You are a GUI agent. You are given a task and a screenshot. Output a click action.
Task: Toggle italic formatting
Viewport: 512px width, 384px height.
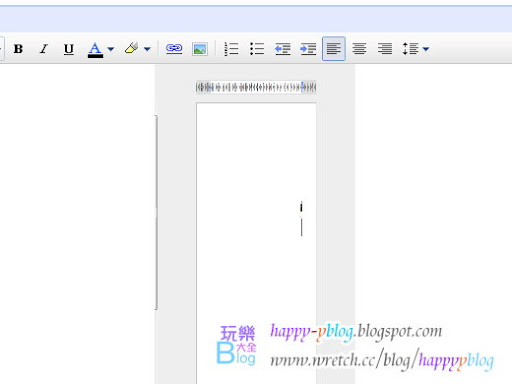pyautogui.click(x=43, y=49)
